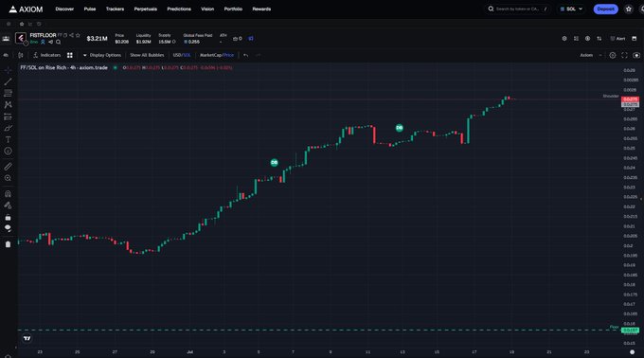644x358 pixels.
Task: Expand the SOL chain dropdown
Action: [571, 9]
